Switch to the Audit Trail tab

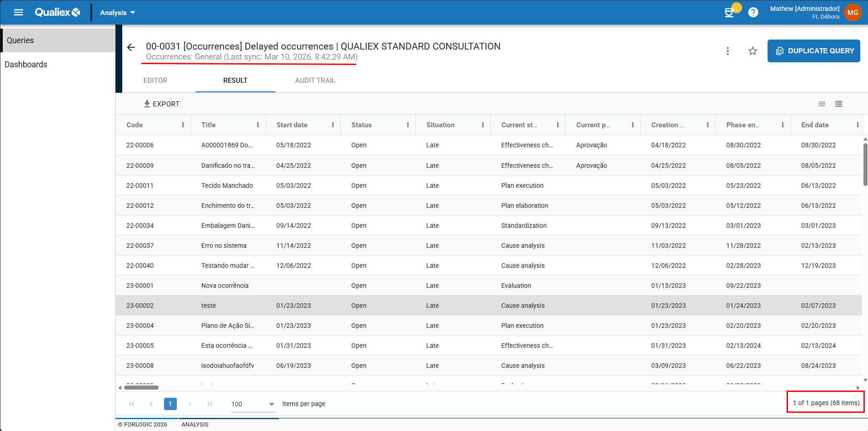pos(315,80)
